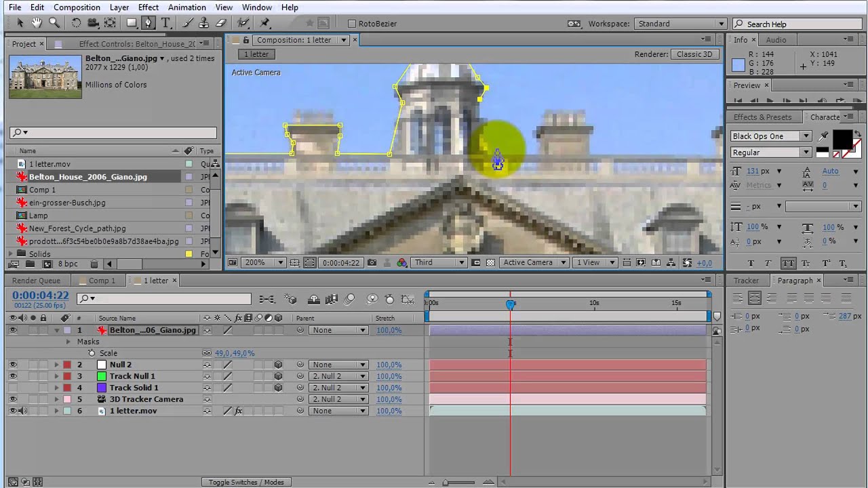Open Parent dropdown for Track Null 1
Image resolution: width=868 pixels, height=488 pixels.
tap(338, 376)
